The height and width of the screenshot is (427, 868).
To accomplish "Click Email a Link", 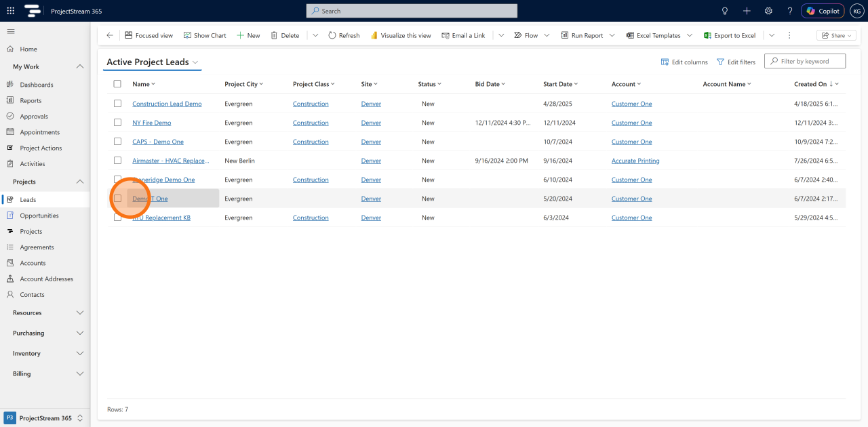I will [x=463, y=35].
